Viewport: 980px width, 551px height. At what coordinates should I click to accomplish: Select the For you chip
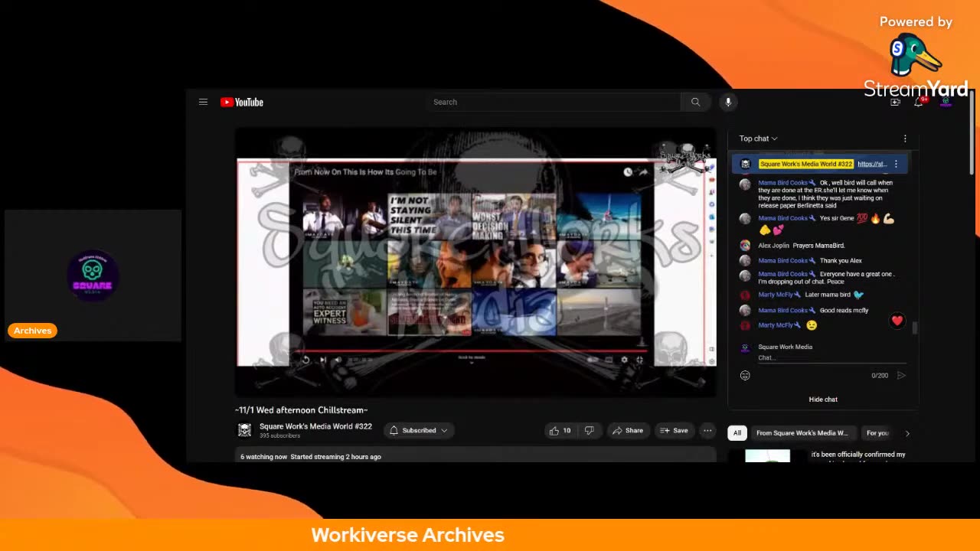877,433
